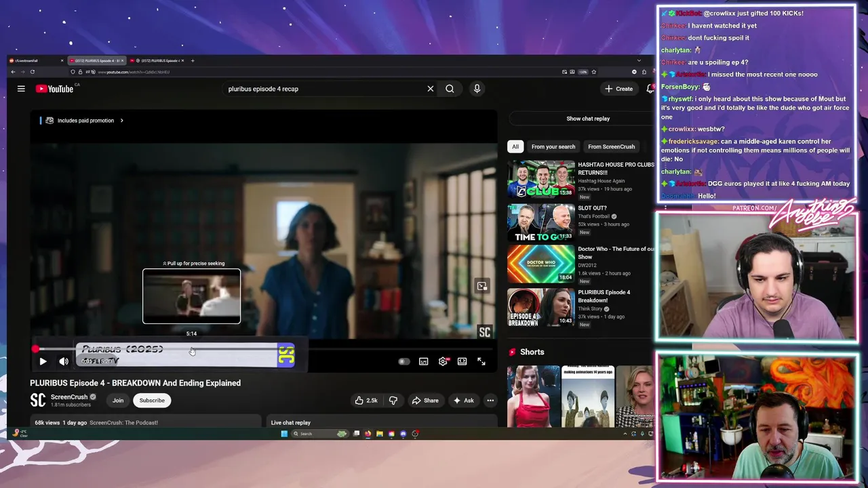Seek on the video progress bar
Viewport: 868px width, 488px height.
[x=264, y=349]
